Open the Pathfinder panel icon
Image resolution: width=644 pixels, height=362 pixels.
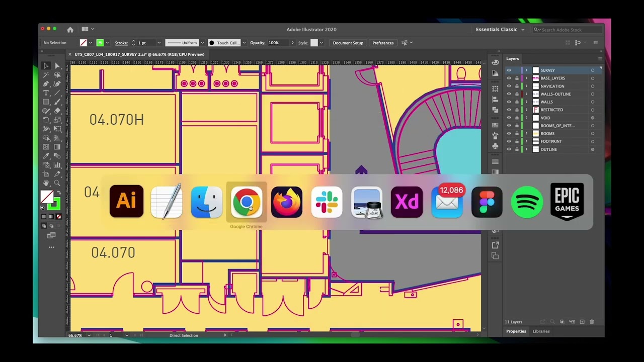[x=495, y=110]
